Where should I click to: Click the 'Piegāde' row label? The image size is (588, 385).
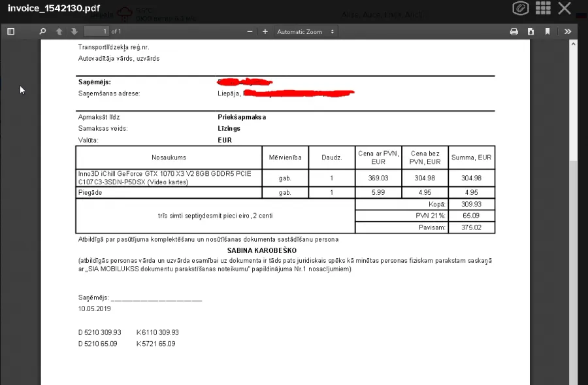click(90, 192)
